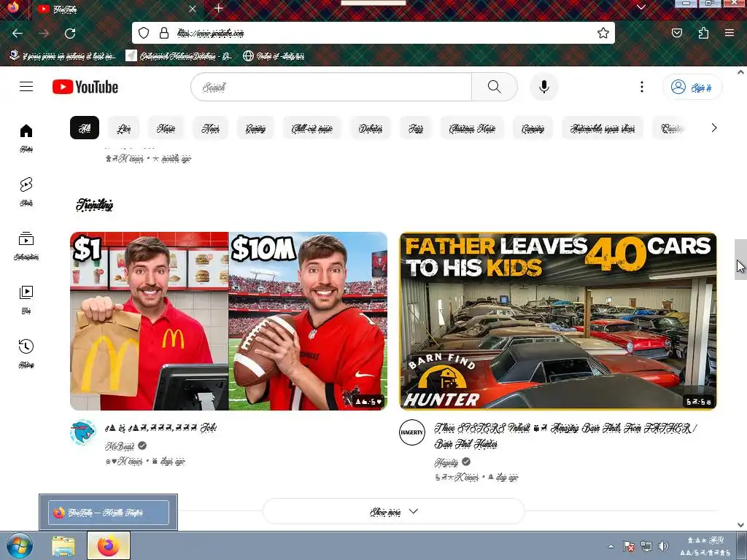Viewport: 747px width, 560px height.
Task: List all tabs dropdown arrow
Action: click(x=641, y=7)
